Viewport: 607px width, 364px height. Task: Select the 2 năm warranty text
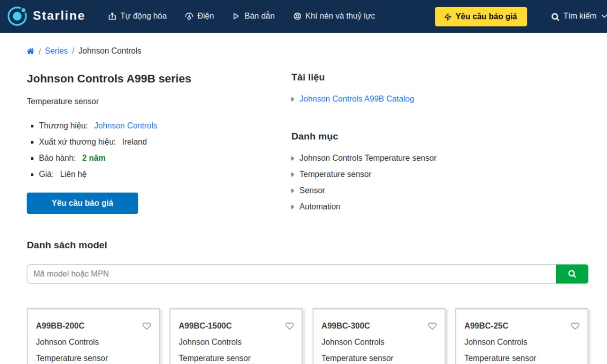pos(94,158)
